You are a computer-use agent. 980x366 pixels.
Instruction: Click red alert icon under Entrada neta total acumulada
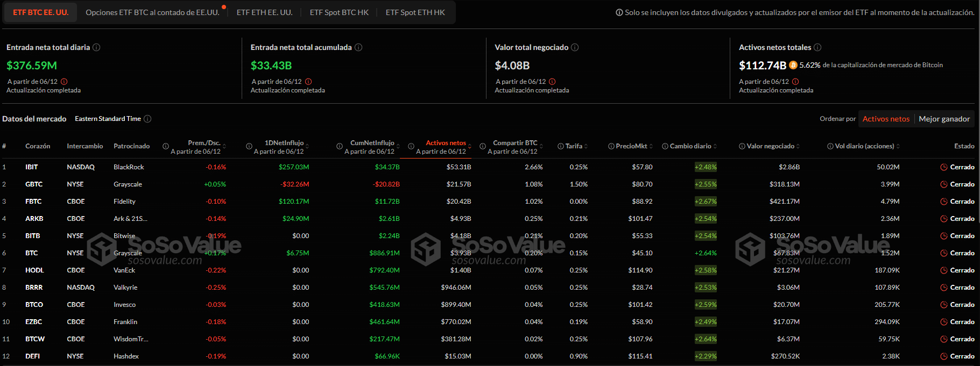308,82
